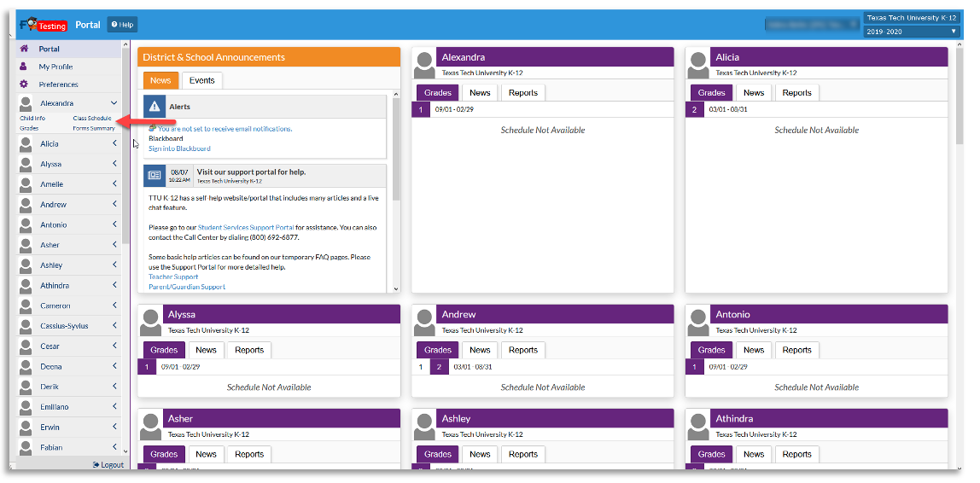Screen dimensions: 980x483
Task: Select marking period 1 on Andrew's card
Action: [x=421, y=367]
